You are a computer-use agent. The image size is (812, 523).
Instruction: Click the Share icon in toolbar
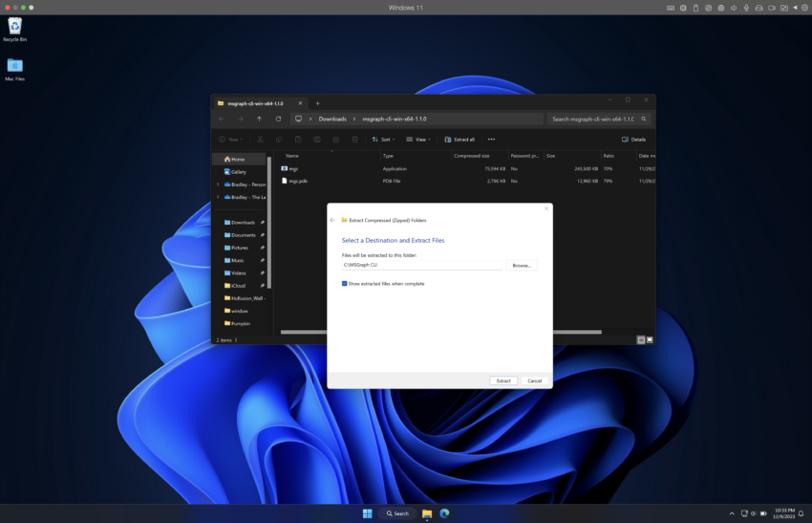click(x=336, y=140)
